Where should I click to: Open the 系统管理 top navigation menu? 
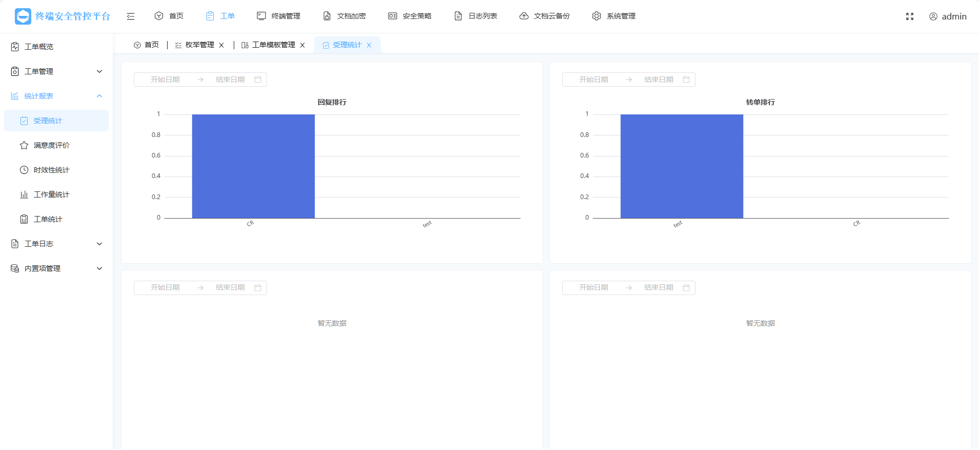[x=614, y=16]
